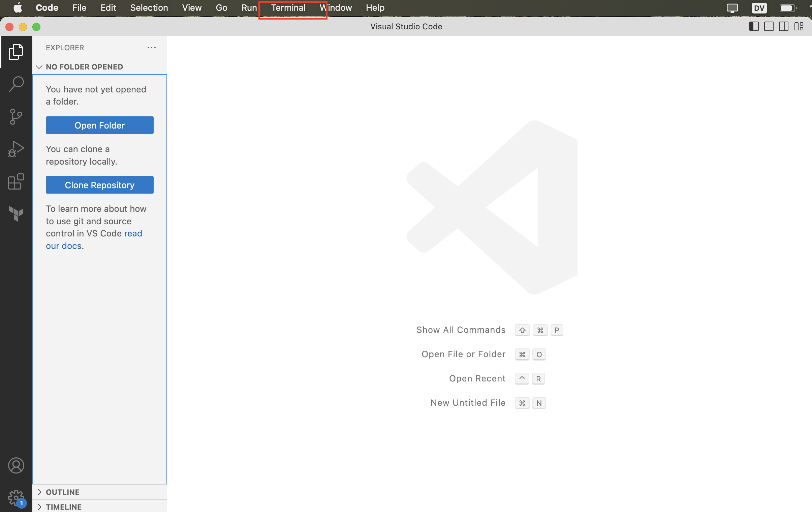
Task: Click the Open Folder button
Action: (x=100, y=124)
